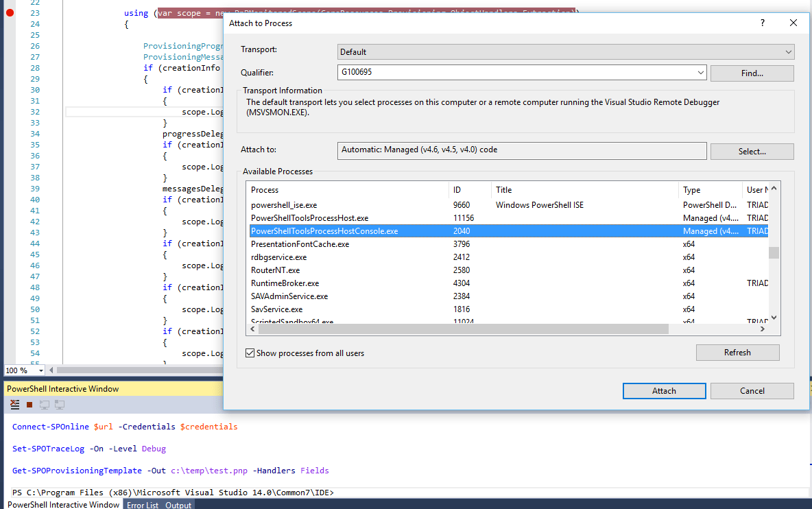Toggle Show processes from all users checkbox

pos(250,353)
